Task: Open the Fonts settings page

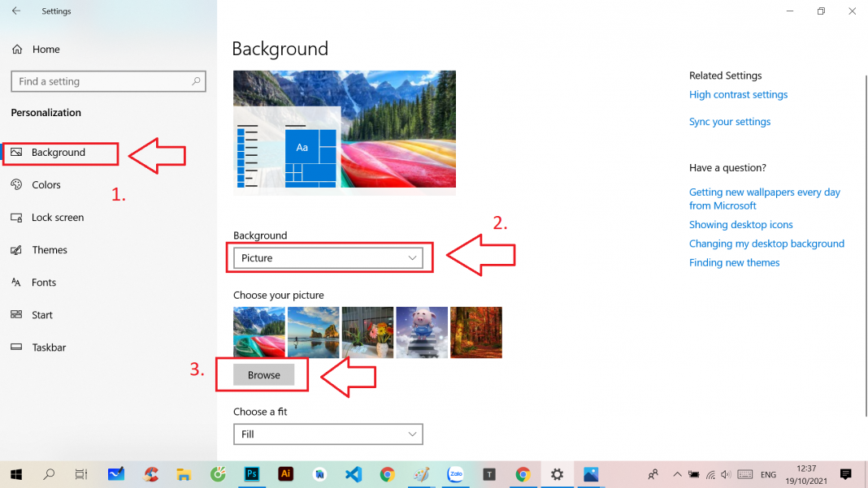Action: pos(44,283)
